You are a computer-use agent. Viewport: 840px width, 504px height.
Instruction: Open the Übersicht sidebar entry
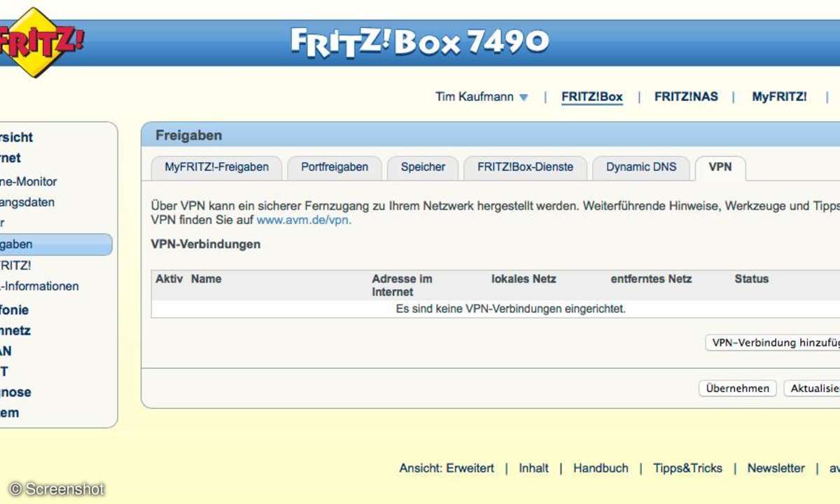17,137
